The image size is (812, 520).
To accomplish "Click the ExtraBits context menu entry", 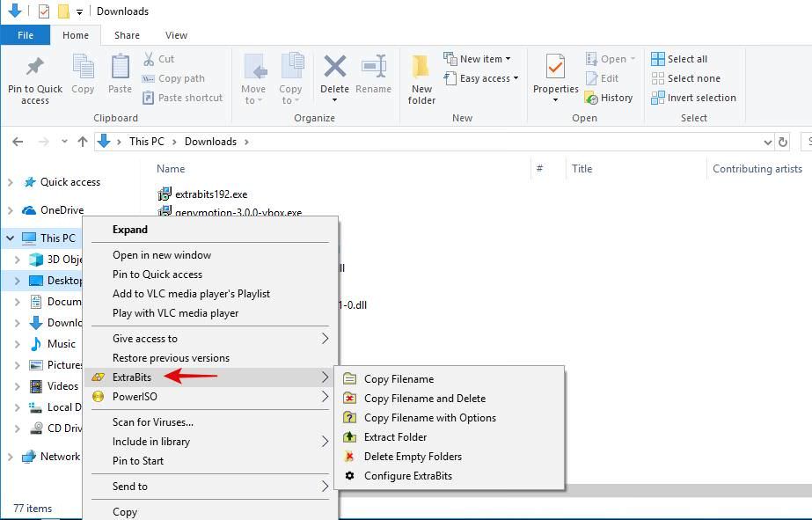I will pyautogui.click(x=210, y=377).
